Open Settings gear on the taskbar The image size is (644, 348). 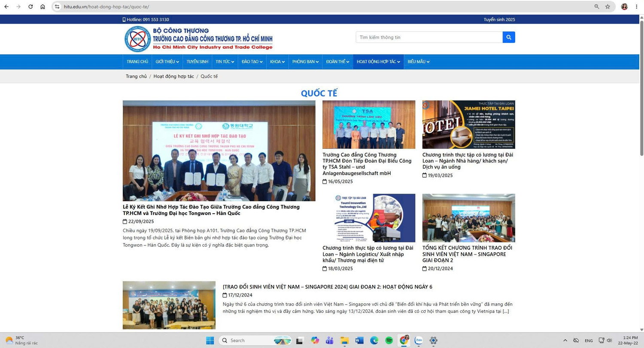coord(434,340)
